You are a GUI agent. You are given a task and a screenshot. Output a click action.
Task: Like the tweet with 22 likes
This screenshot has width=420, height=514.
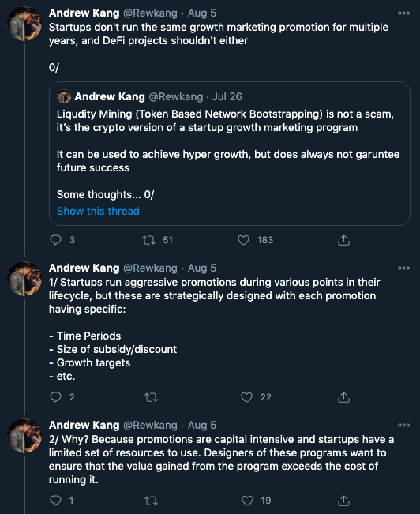[246, 397]
